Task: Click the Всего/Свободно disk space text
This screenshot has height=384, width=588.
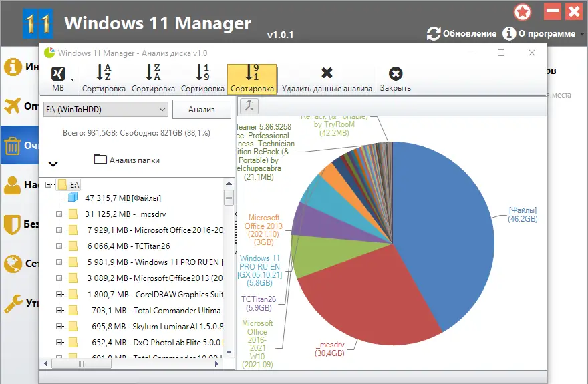Action: point(136,133)
